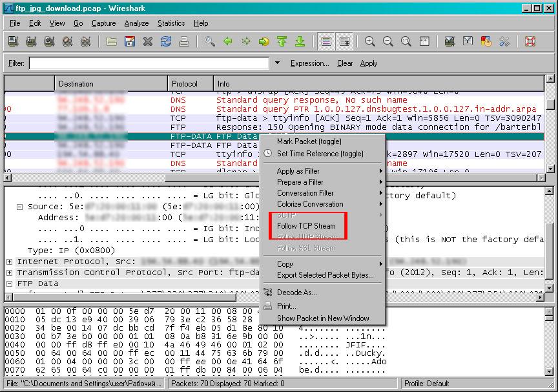
Task: Open the capture interfaces list icon
Action: (14, 41)
